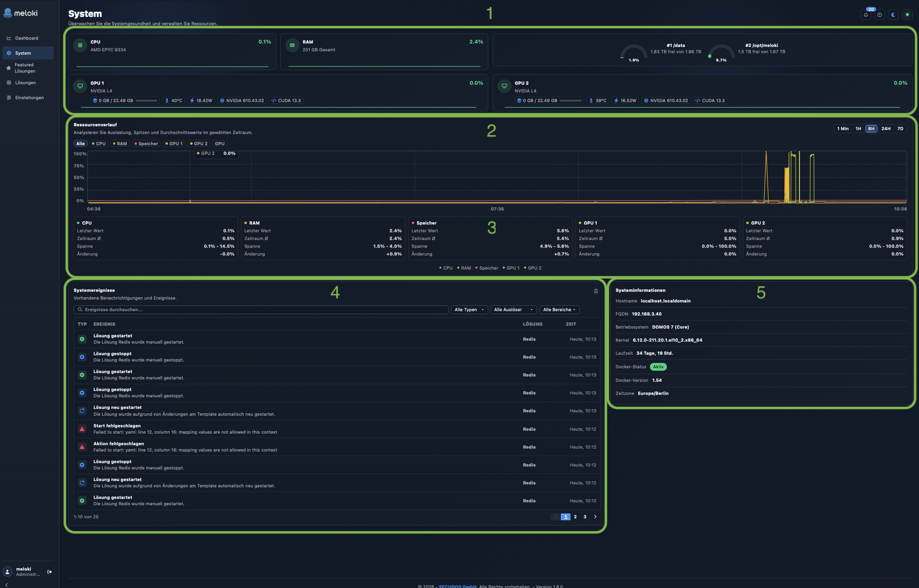Toggle dark mode with the moon icon
Image resolution: width=919 pixels, height=588 pixels.
[893, 15]
